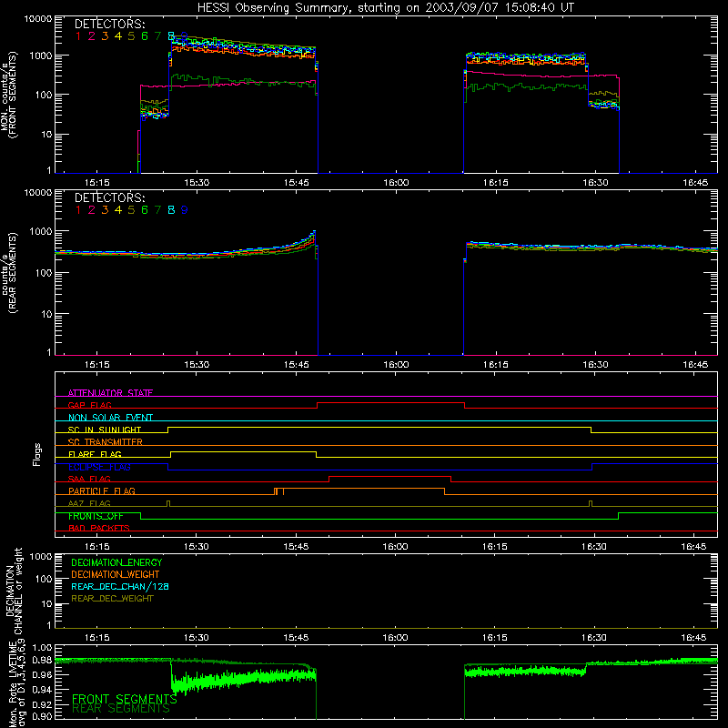Screen dimensions: 728x728
Task: Click the REAR SEGMENTS livetime legend label
Action: click(x=121, y=709)
